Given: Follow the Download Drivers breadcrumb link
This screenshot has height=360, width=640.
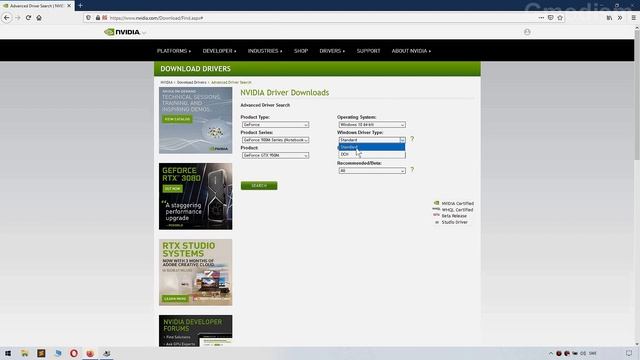Looking at the screenshot, I should (x=191, y=82).
